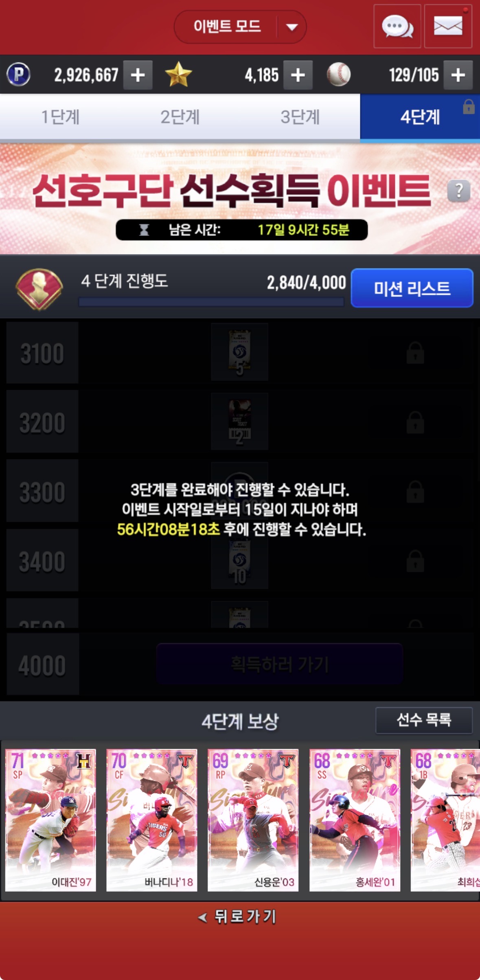
Task: Add more baseballs with plus button
Action: (x=458, y=75)
